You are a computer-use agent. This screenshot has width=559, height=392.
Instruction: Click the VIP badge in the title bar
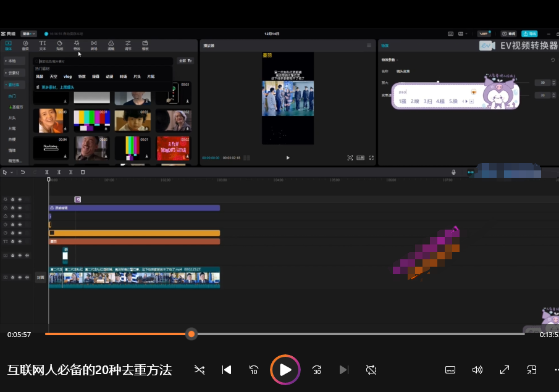pos(484,34)
